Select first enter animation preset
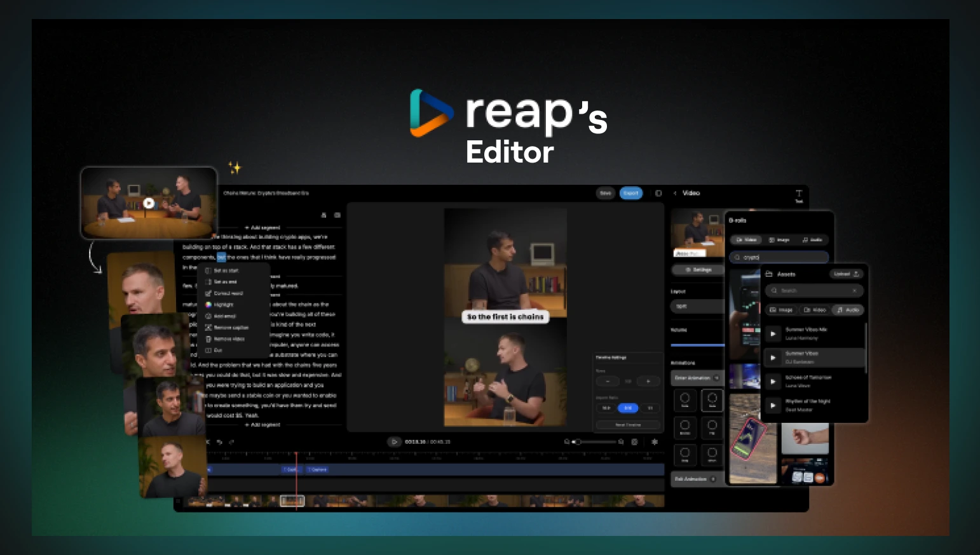Screen dimensions: 980x555 tap(685, 400)
